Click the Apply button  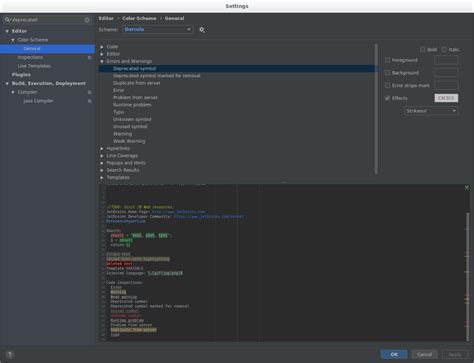pyautogui.click(x=455, y=354)
